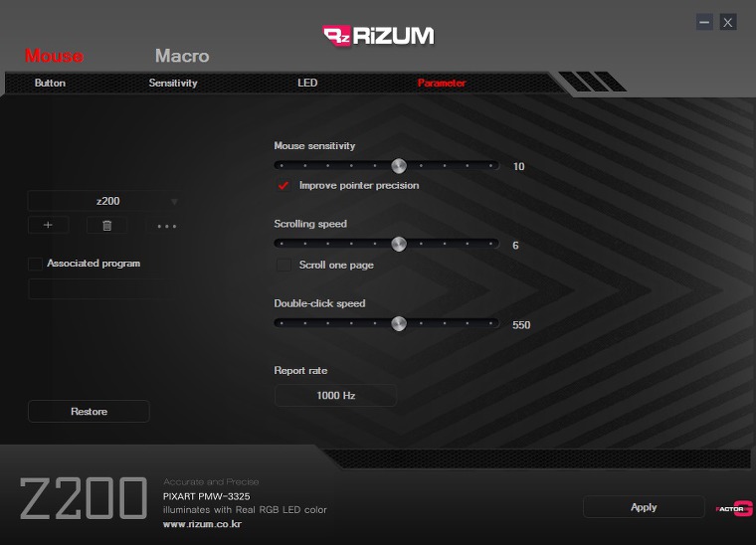
Task: Open the Report rate 1000 Hz dropdown
Action: (335, 396)
